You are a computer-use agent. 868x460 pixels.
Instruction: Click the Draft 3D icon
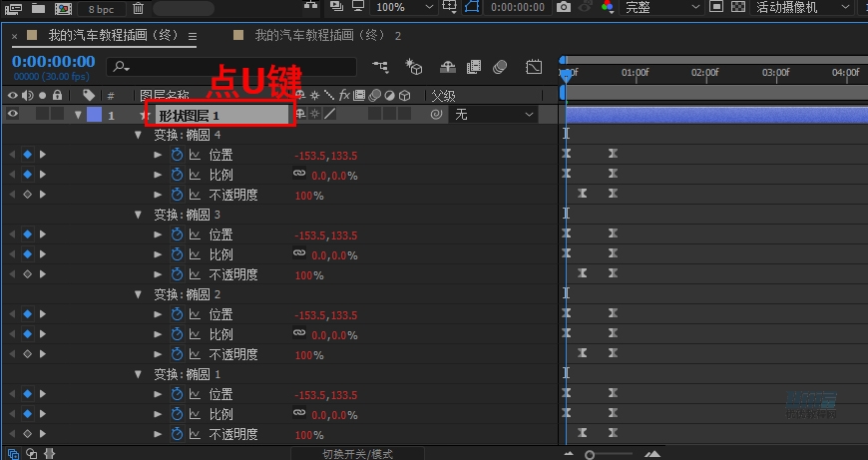(x=413, y=67)
